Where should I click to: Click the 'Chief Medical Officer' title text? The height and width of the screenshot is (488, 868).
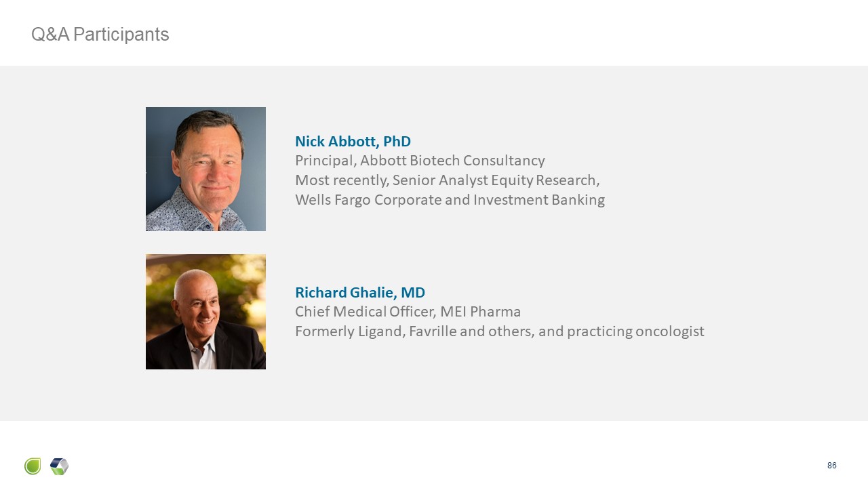pyautogui.click(x=363, y=312)
